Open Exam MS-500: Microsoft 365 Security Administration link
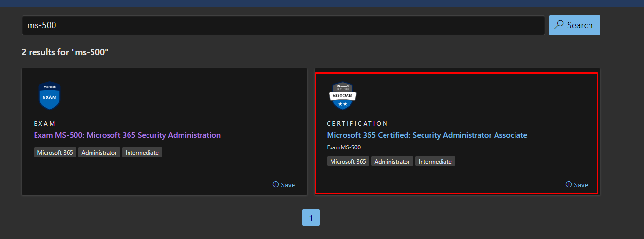This screenshot has width=644, height=239. 127,135
